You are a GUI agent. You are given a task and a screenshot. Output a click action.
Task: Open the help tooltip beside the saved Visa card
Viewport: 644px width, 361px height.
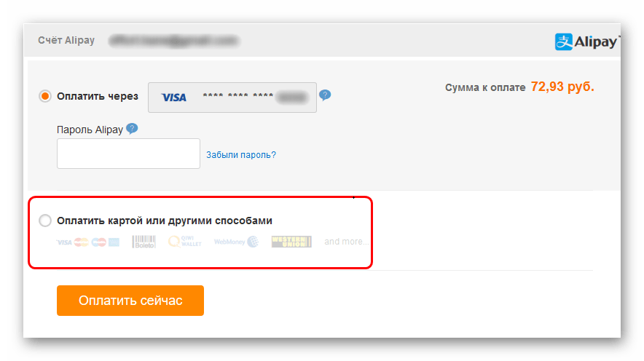(x=325, y=95)
